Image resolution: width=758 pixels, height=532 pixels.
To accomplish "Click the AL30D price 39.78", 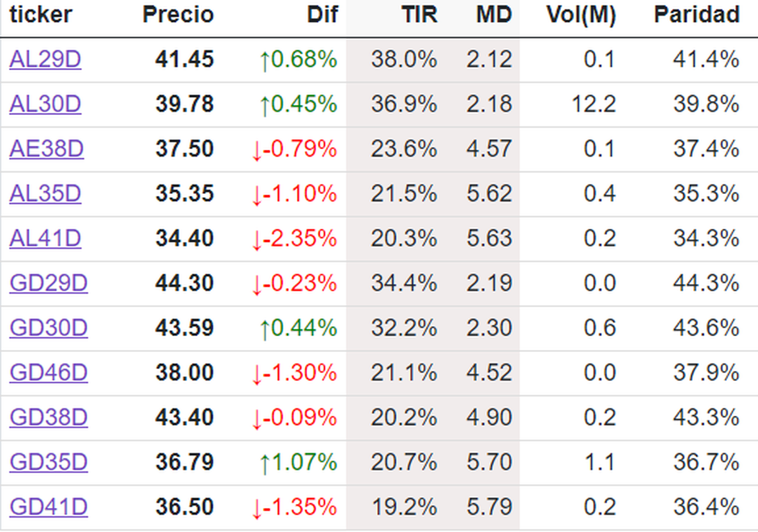I will [184, 104].
